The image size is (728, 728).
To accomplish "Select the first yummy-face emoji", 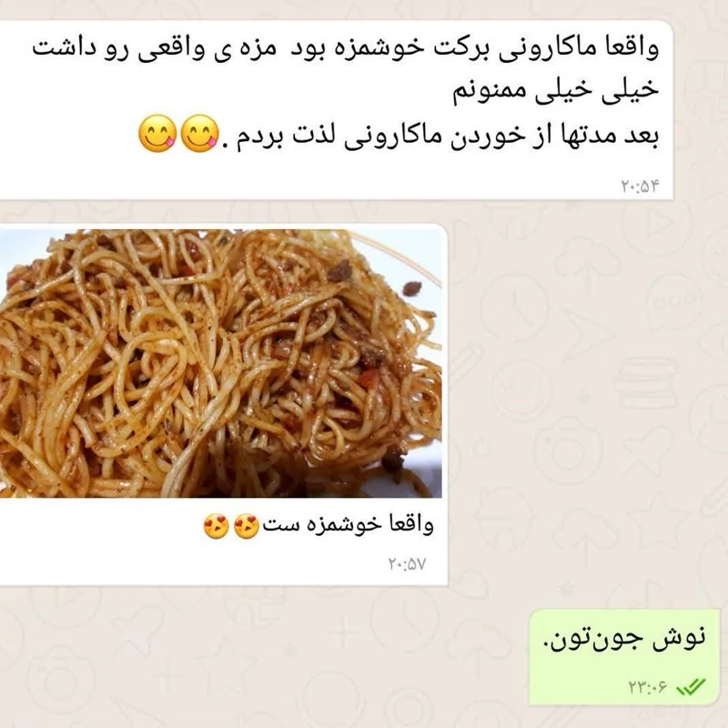I will [157, 134].
